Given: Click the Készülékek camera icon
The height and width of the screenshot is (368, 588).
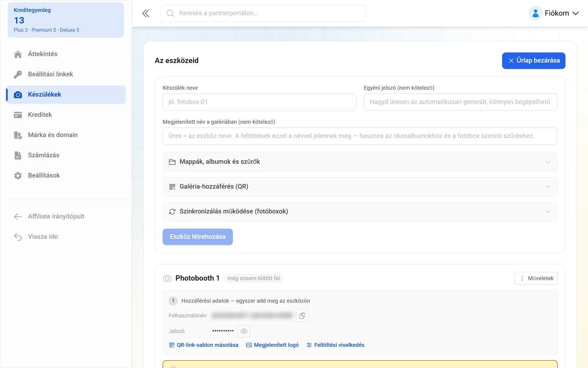Looking at the screenshot, I should tap(18, 95).
